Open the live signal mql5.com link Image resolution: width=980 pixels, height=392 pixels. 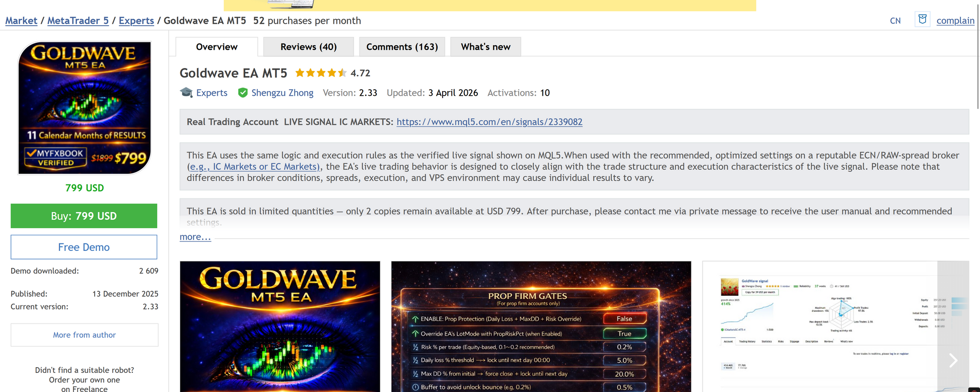coord(489,122)
